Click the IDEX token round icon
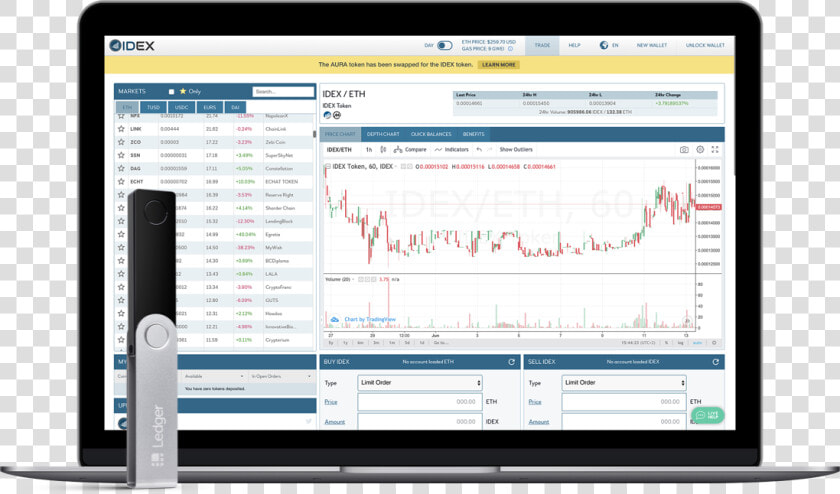Screen dimensions: 840x494 tap(327, 115)
